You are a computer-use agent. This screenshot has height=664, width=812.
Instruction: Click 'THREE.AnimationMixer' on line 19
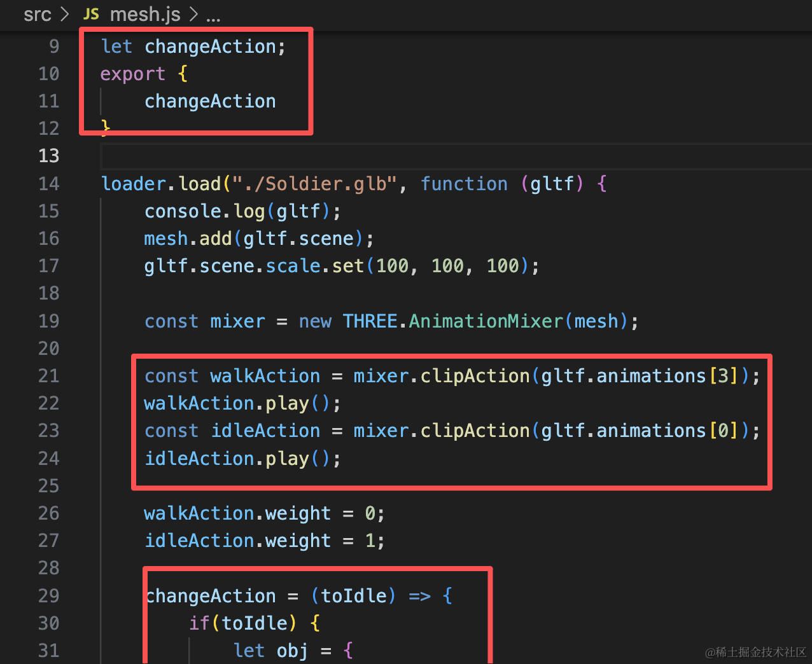453,321
